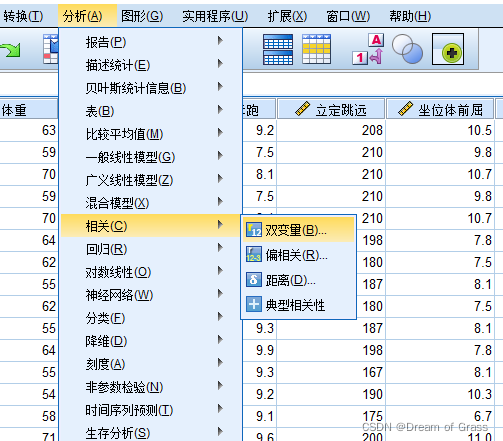Select the cell with value 10.5
This screenshot has width=503, height=441.
(440, 130)
